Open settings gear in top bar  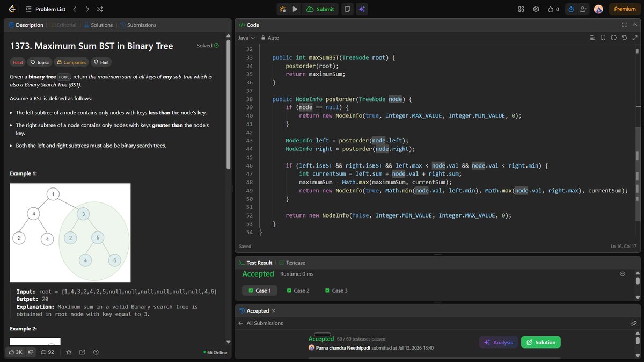point(536,9)
